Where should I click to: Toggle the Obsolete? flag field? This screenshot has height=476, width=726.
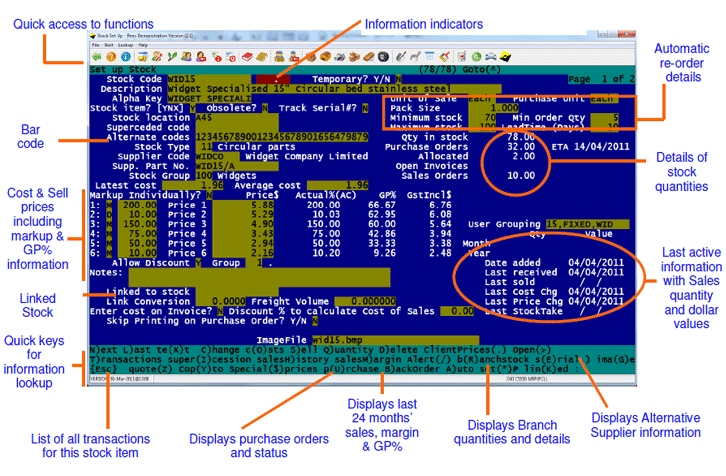260,107
